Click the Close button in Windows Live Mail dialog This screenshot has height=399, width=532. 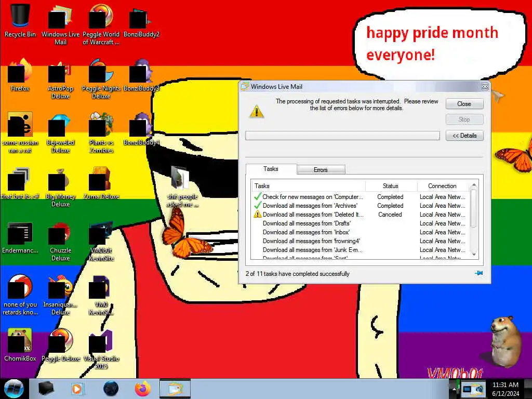tap(464, 104)
